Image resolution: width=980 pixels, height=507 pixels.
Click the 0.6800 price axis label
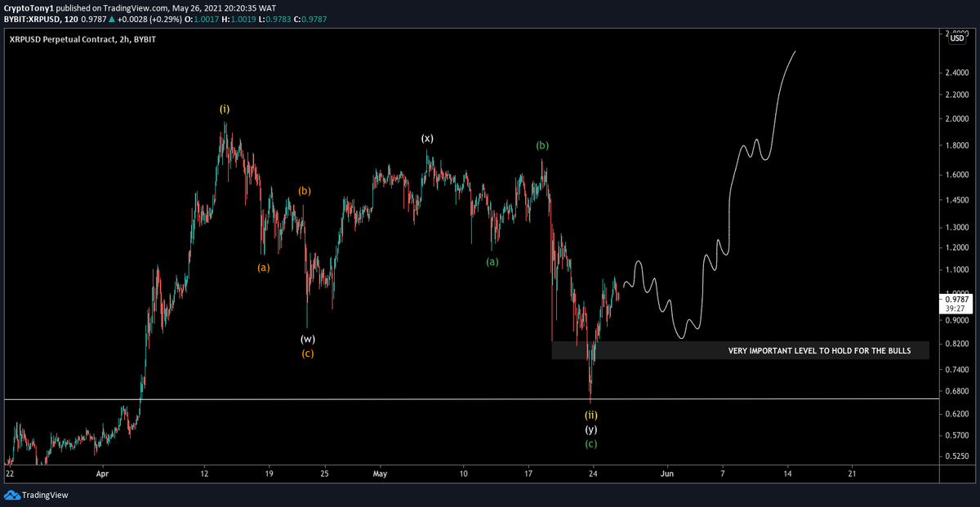coord(958,392)
